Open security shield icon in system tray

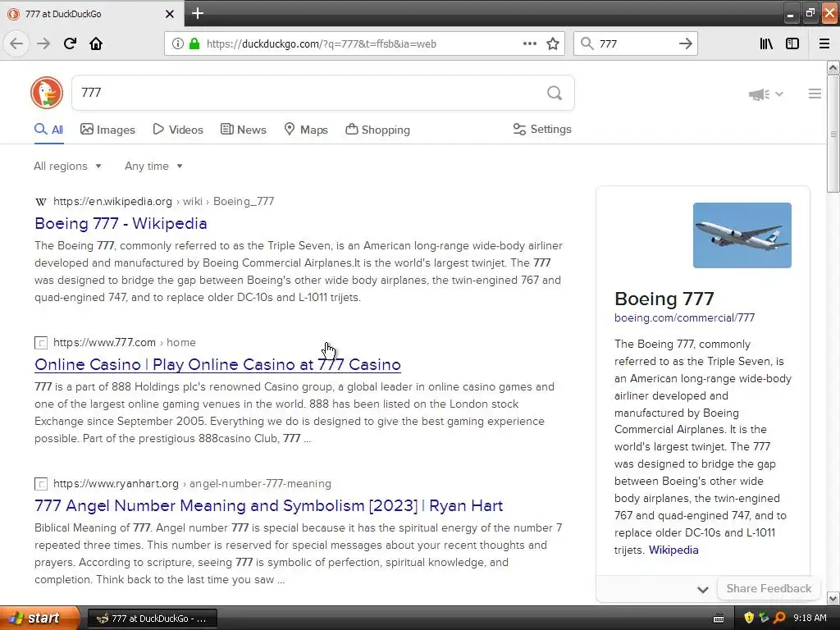pyautogui.click(x=749, y=618)
